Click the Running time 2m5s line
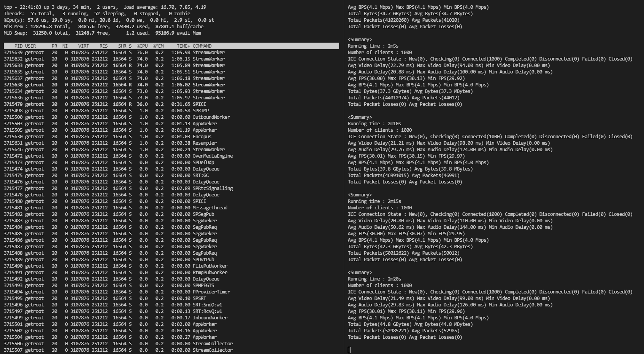Viewport: 644px width, 354px height. 373,46
